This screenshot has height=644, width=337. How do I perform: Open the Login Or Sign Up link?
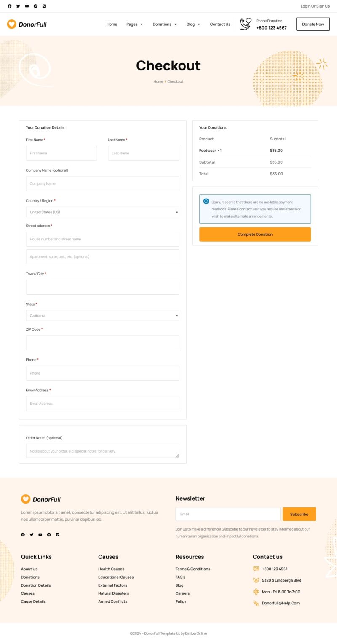coord(315,6)
